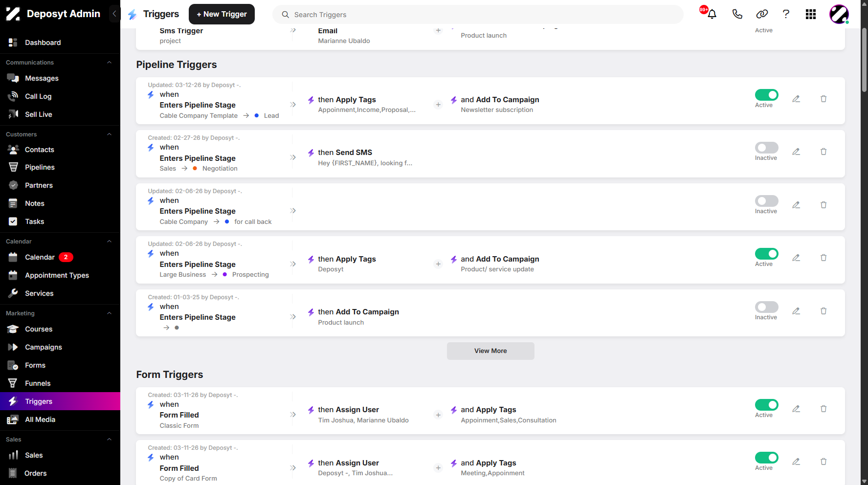Delete the Product launch pipeline trigger
868x485 pixels.
[823, 311]
